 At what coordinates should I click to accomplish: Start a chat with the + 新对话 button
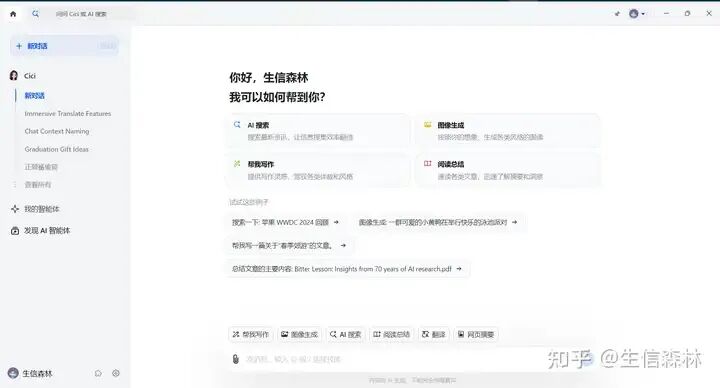(64, 46)
